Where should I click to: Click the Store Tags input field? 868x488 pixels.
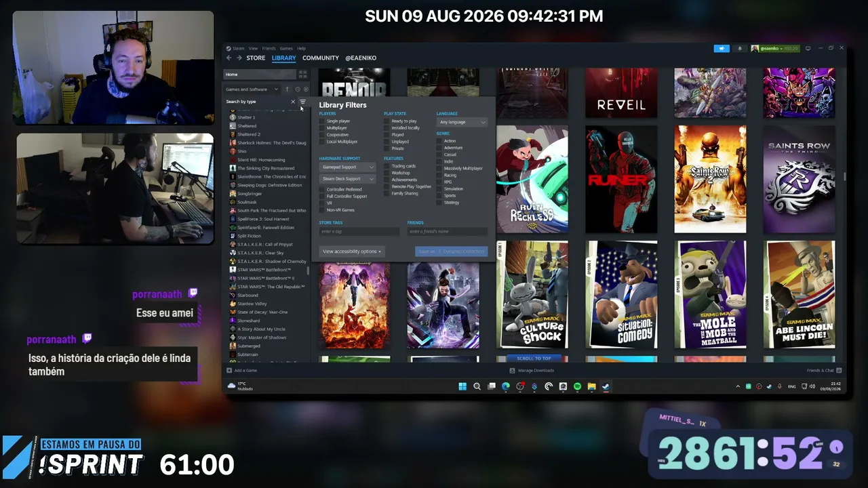click(359, 232)
